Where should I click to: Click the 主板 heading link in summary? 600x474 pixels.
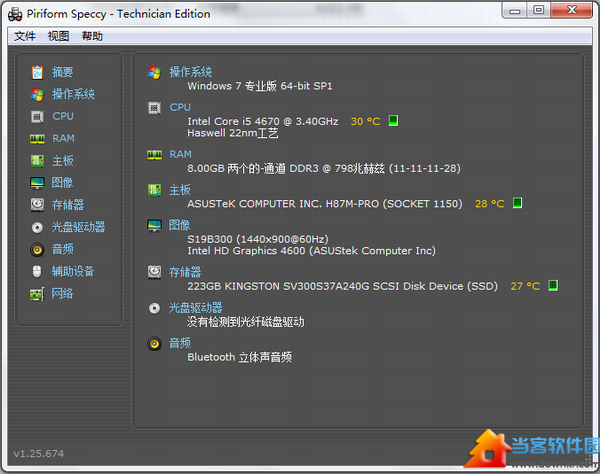(x=180, y=190)
